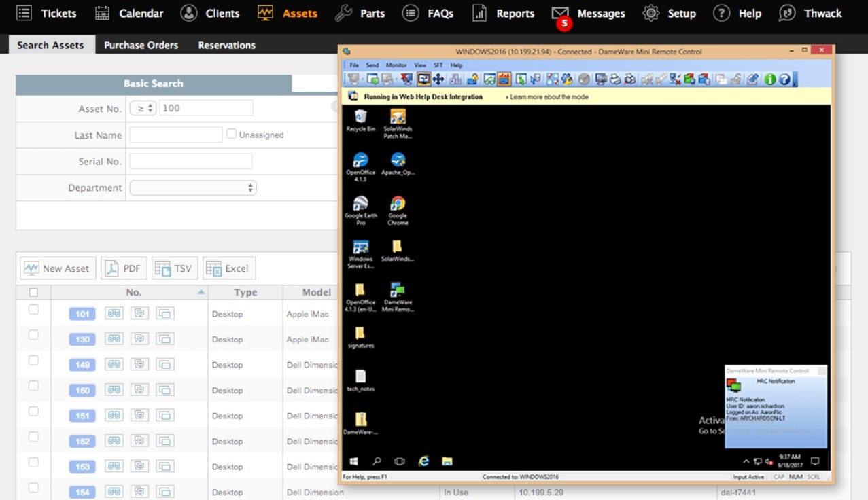This screenshot has width=868, height=500.
Task: Click the Last Name input field
Action: [x=176, y=135]
